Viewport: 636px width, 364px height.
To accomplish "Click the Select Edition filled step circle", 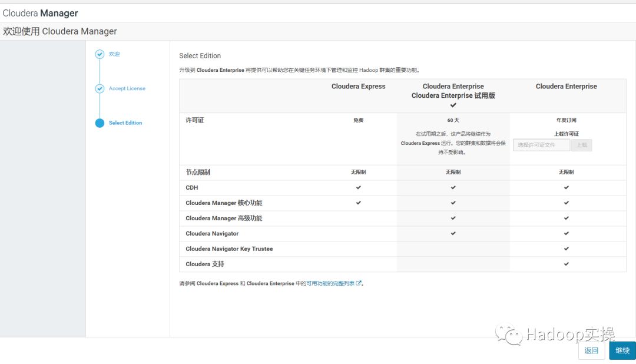I will 100,123.
